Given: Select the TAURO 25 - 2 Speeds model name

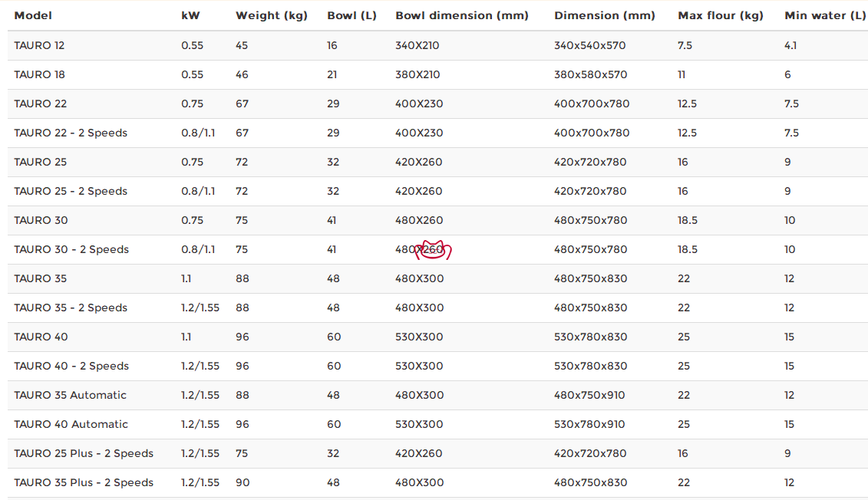Looking at the screenshot, I should (x=71, y=192).
